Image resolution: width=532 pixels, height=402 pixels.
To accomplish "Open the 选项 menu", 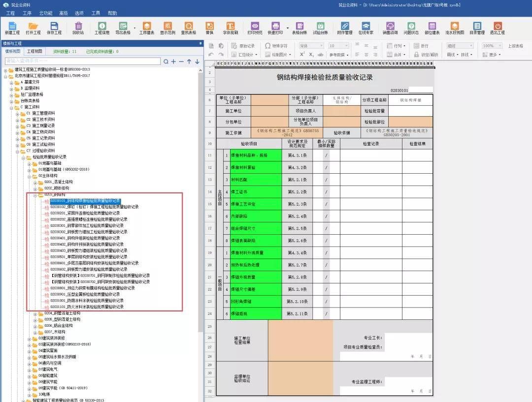I will tap(79, 13).
